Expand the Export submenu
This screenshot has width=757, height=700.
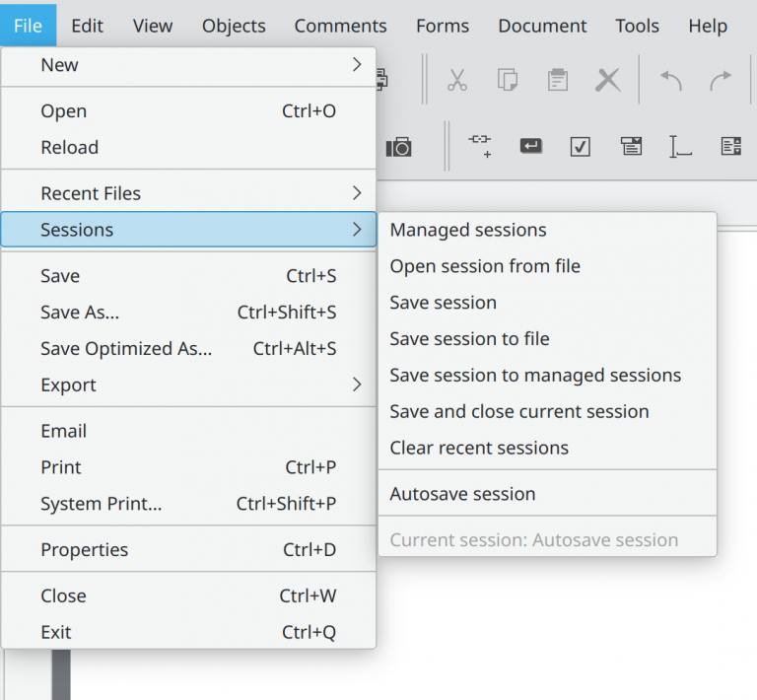187,385
